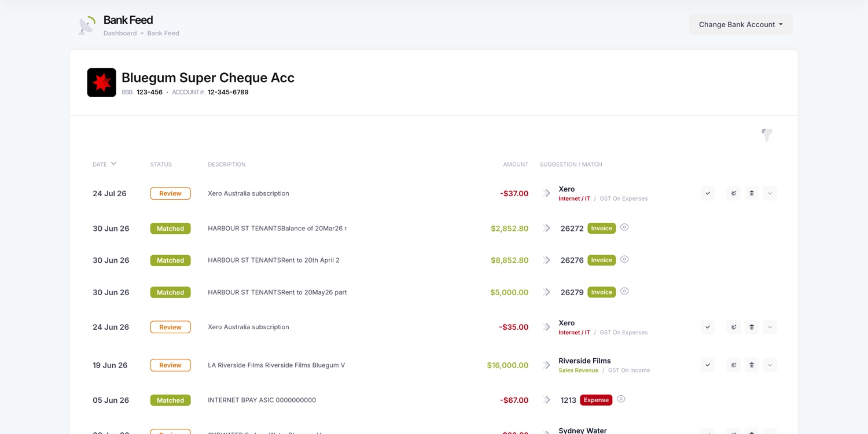Split the 24 Jun Xero $35.00 transaction

[733, 327]
